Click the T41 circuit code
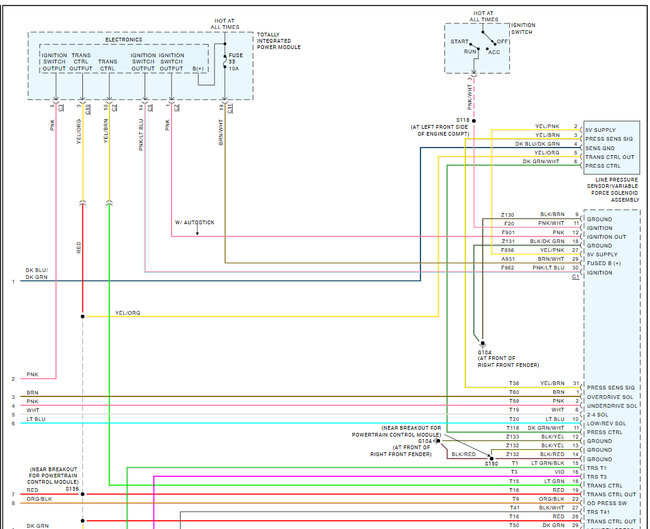 (514, 508)
